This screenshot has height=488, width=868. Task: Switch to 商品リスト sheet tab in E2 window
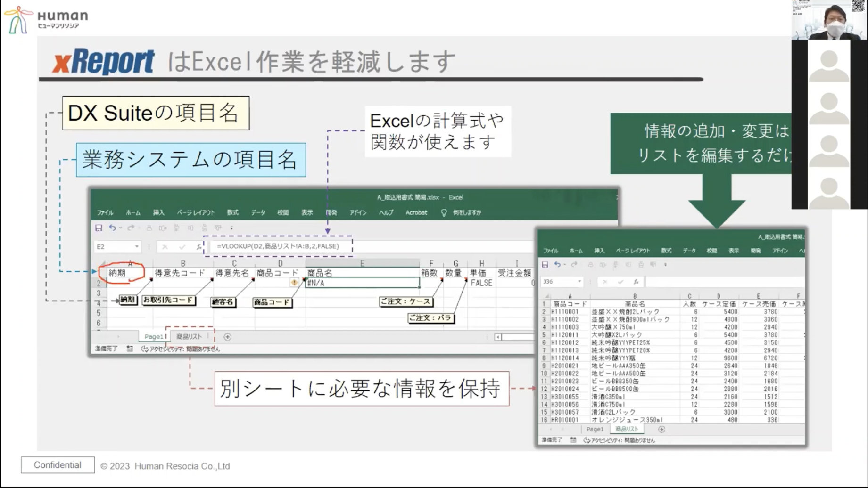(x=189, y=337)
